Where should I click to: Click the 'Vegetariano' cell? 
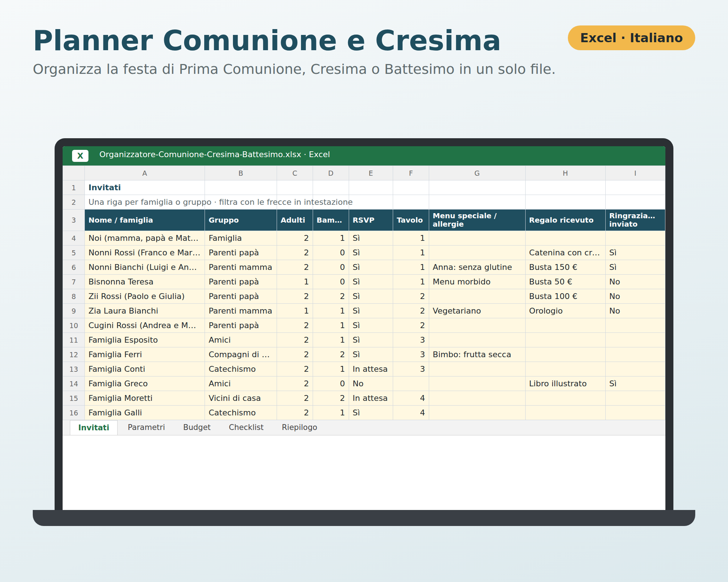point(477,311)
